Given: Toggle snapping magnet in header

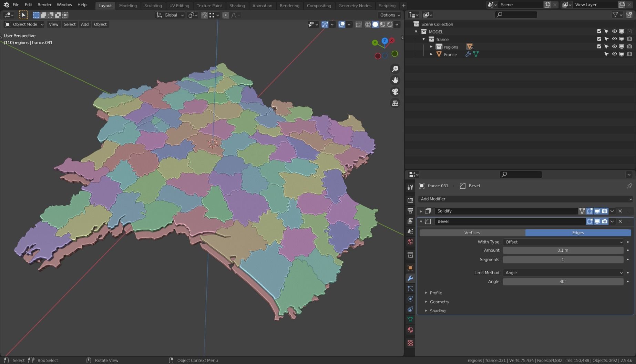Looking at the screenshot, I should tap(204, 15).
